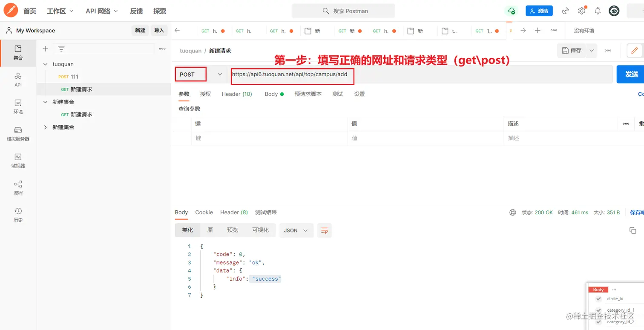Open the 历史 history panel
This screenshot has width=644, height=330.
click(18, 215)
